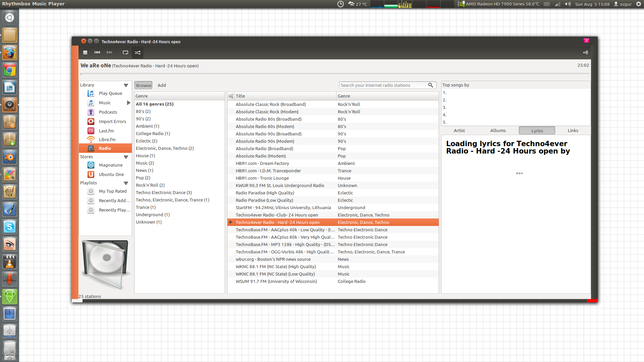Open Blender from the launcher
This screenshot has height=362, width=644.
pyautogui.click(x=9, y=158)
